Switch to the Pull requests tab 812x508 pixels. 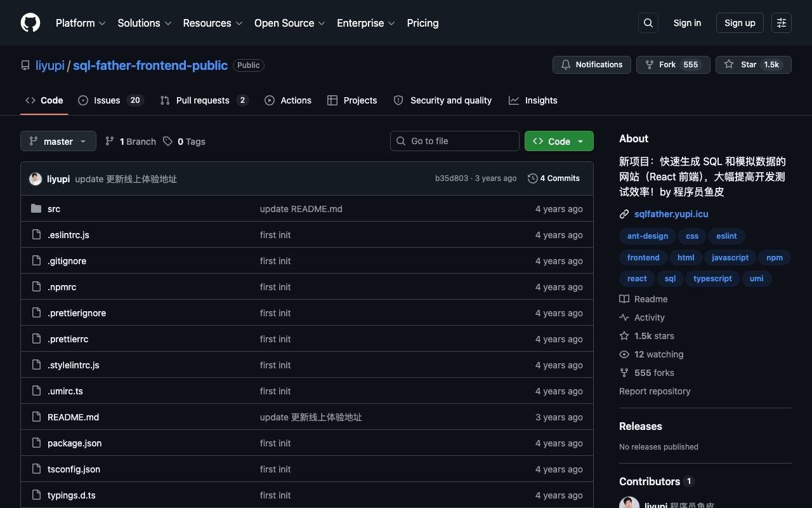tap(204, 100)
